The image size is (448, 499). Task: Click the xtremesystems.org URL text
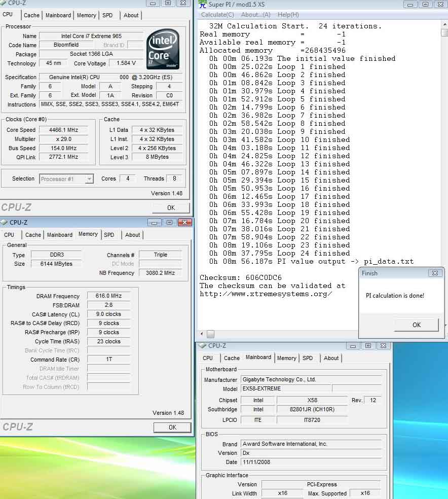(x=266, y=294)
